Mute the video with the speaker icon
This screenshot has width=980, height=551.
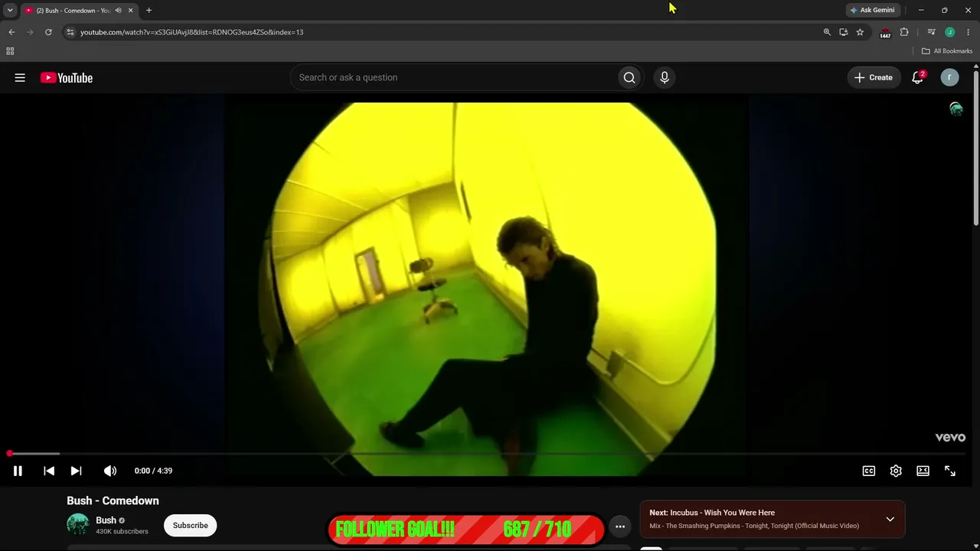click(110, 471)
